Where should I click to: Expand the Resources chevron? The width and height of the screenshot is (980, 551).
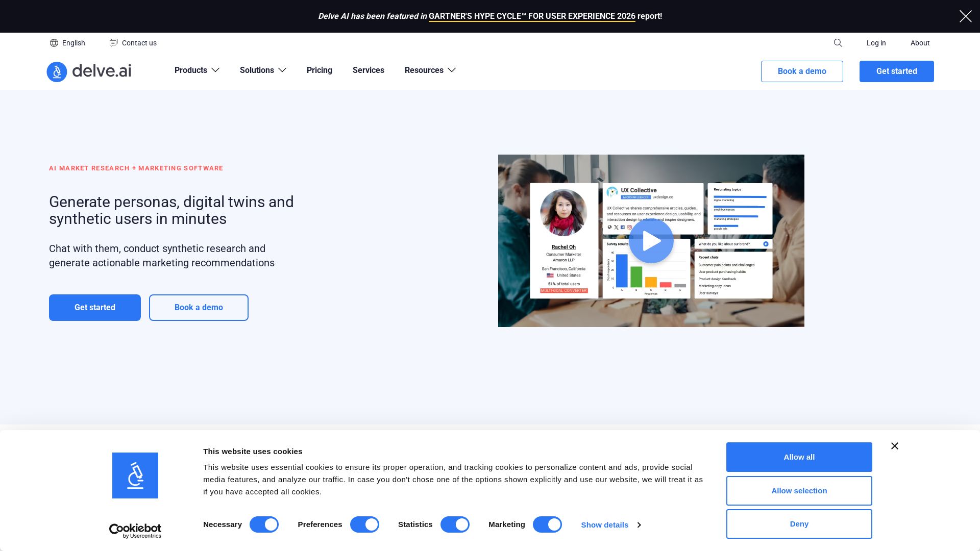452,70
